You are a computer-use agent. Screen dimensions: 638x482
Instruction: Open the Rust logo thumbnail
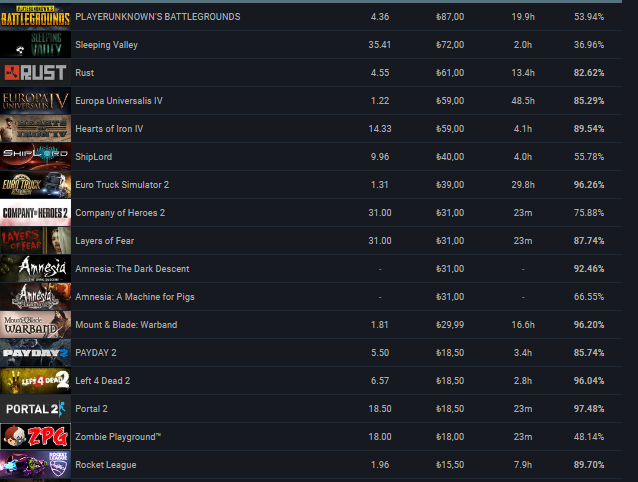[x=35, y=73]
